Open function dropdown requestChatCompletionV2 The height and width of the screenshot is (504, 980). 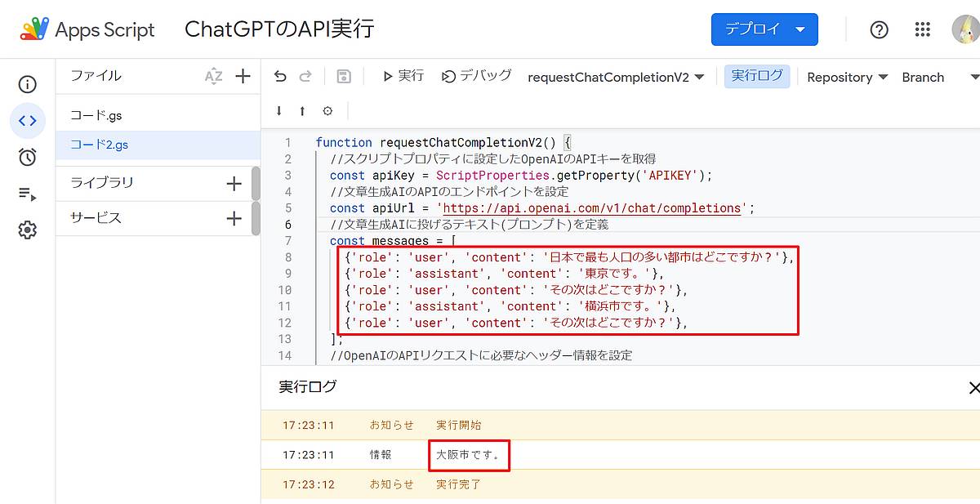pos(616,77)
